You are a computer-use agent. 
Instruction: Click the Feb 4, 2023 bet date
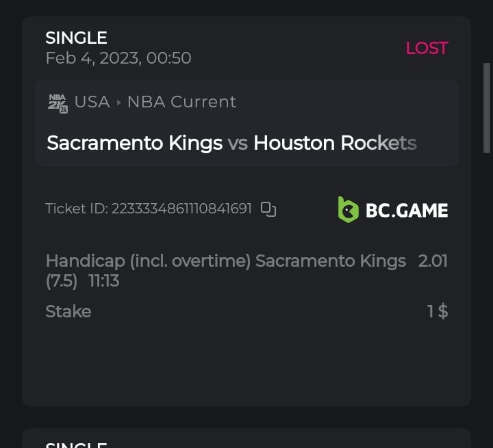click(118, 58)
